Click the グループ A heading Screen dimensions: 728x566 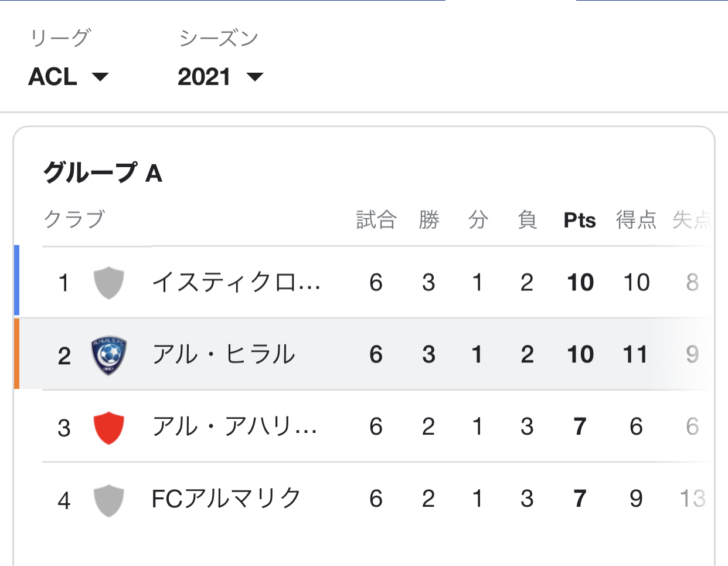coord(103,173)
